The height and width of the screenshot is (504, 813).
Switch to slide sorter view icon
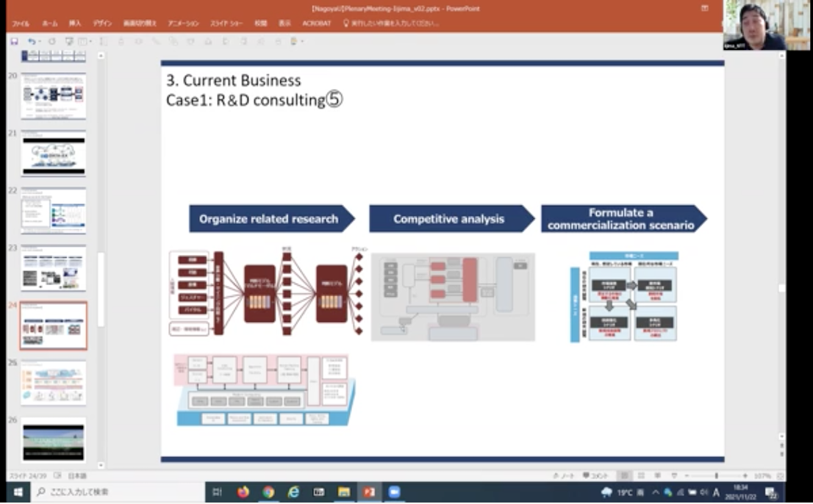640,476
